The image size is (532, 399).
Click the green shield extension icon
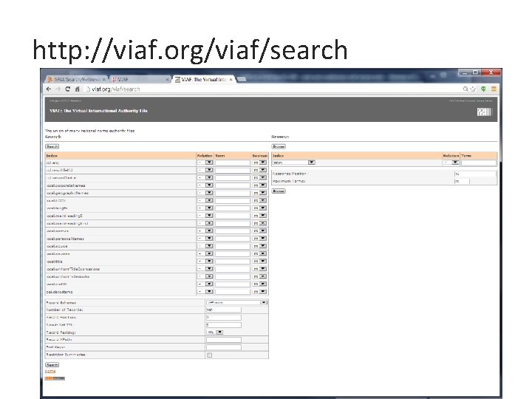(483, 89)
